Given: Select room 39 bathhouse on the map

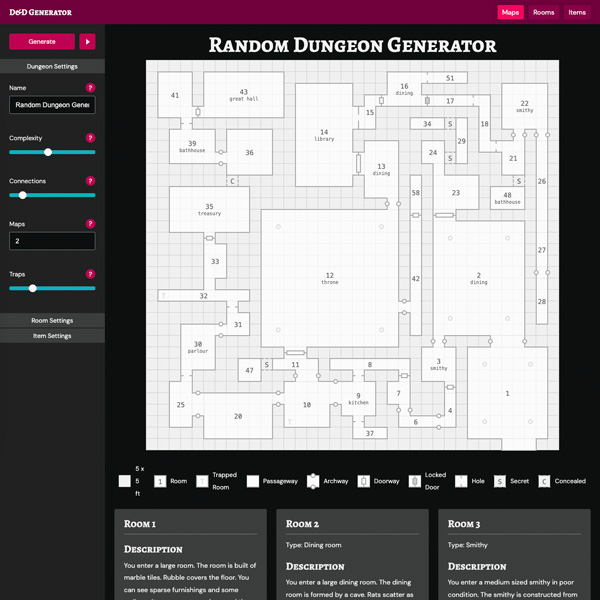Looking at the screenshot, I should [192, 146].
